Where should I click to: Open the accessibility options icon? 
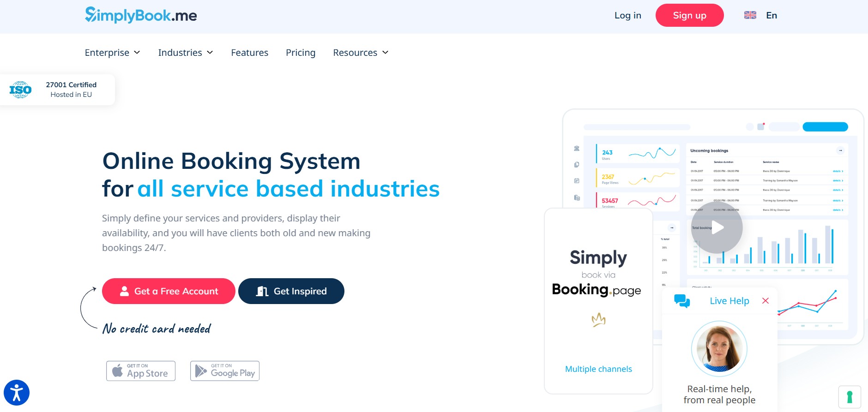[x=17, y=393]
